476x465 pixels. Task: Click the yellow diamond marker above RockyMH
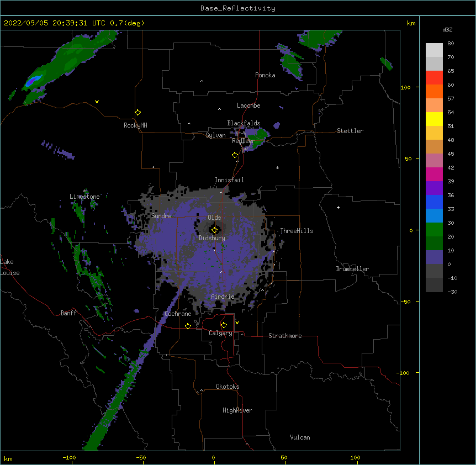point(138,113)
